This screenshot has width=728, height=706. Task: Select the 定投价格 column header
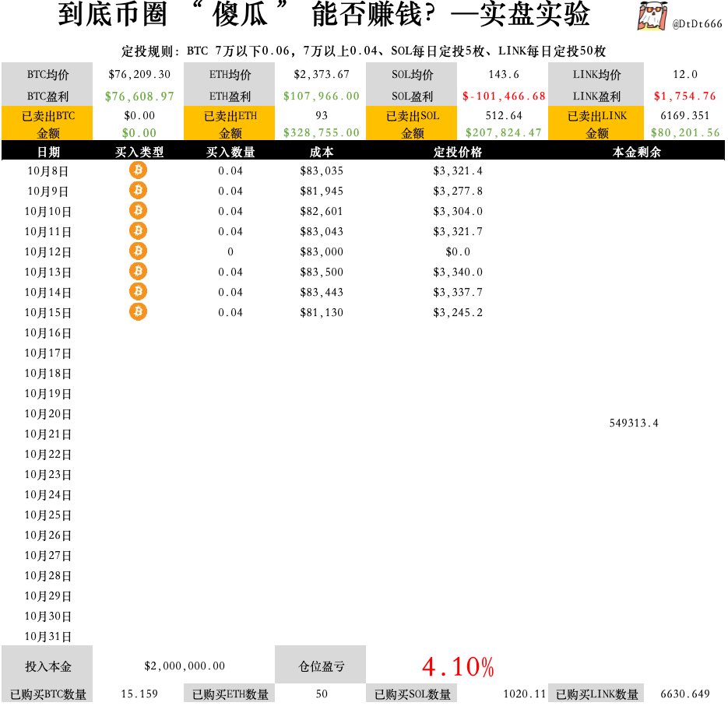point(458,152)
